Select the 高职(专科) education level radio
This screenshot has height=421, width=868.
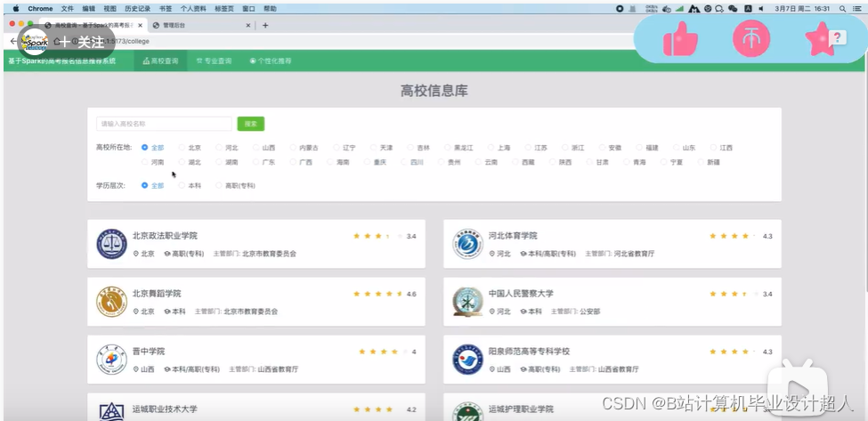click(219, 185)
